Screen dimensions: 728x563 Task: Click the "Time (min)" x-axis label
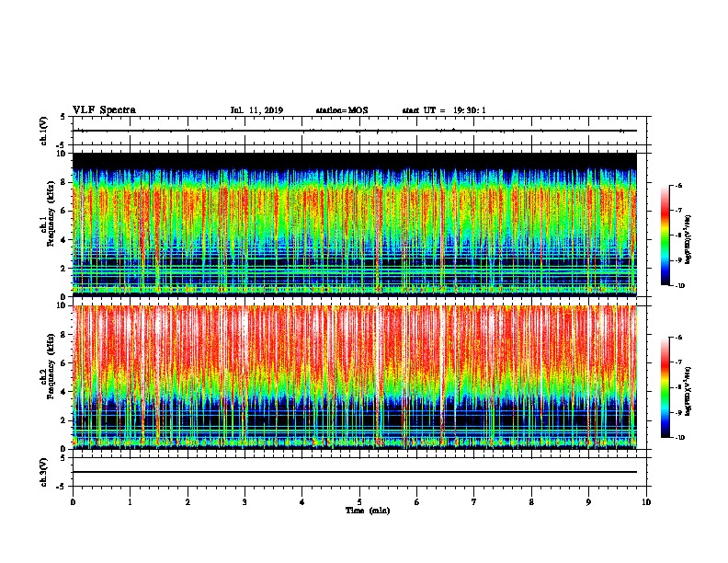click(368, 511)
